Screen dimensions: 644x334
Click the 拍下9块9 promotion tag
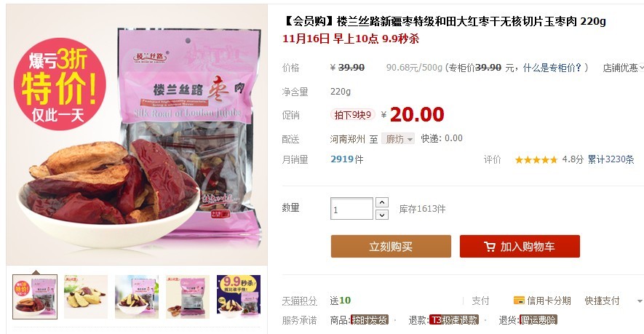(353, 115)
